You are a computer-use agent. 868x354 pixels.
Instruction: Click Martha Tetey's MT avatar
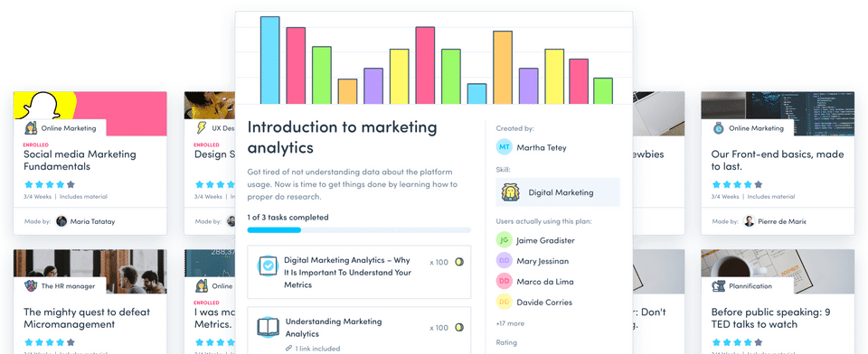point(505,147)
